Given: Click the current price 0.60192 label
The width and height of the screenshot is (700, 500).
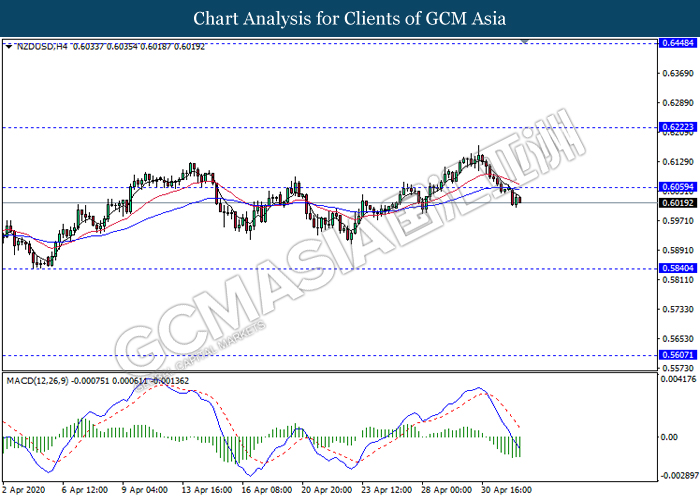Looking at the screenshot, I should coord(678,203).
